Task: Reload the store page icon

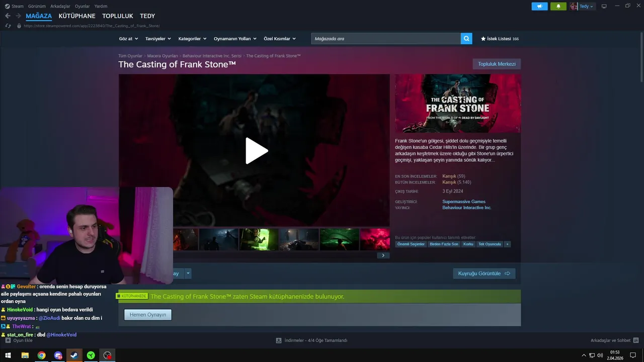Action: (x=8, y=26)
